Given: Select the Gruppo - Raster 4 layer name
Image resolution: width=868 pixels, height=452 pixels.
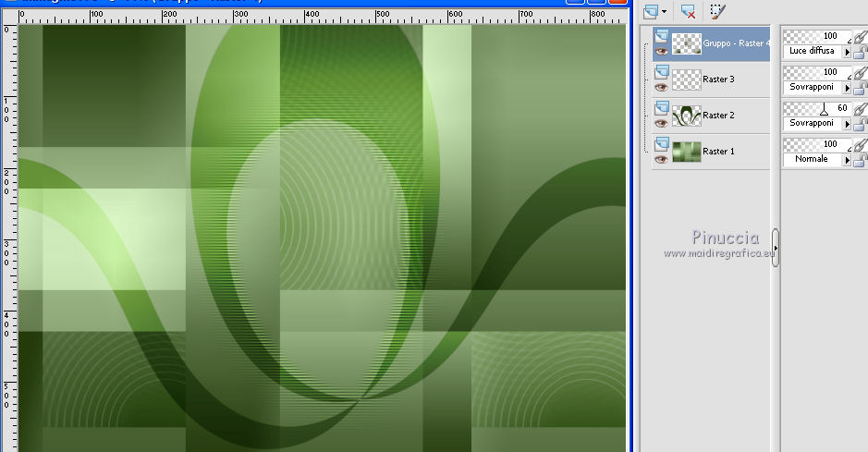Looking at the screenshot, I should pos(736,43).
